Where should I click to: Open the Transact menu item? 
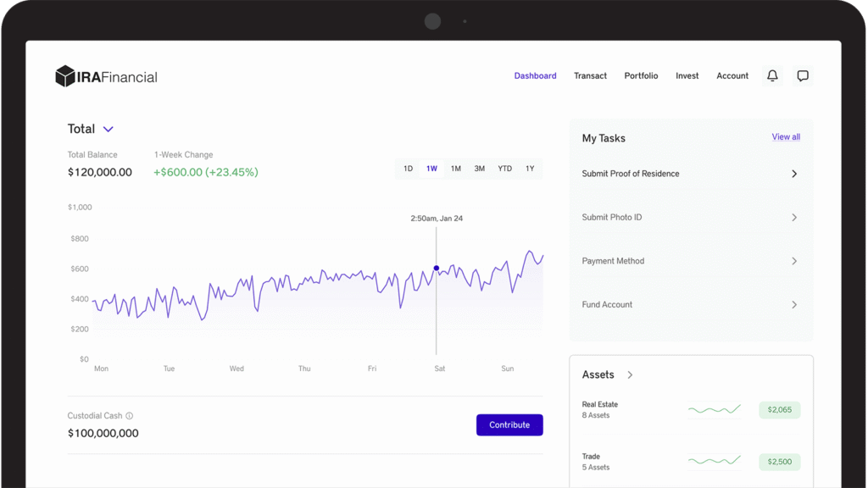pyautogui.click(x=590, y=75)
